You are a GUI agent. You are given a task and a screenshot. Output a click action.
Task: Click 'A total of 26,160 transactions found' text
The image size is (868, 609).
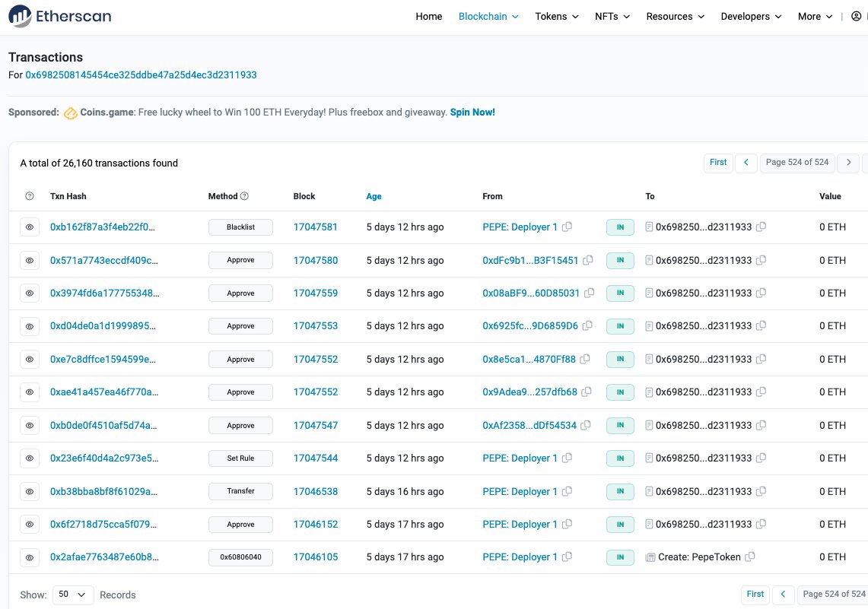pos(99,163)
